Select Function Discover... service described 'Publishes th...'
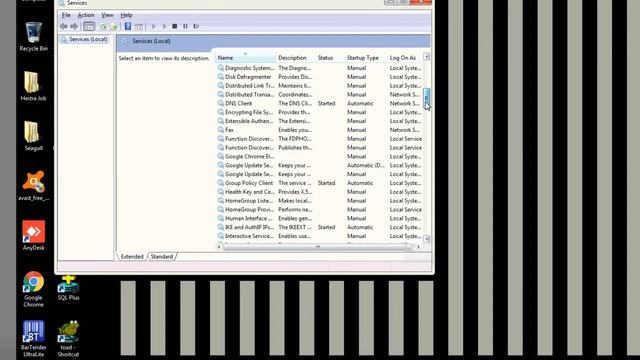 coord(320,148)
